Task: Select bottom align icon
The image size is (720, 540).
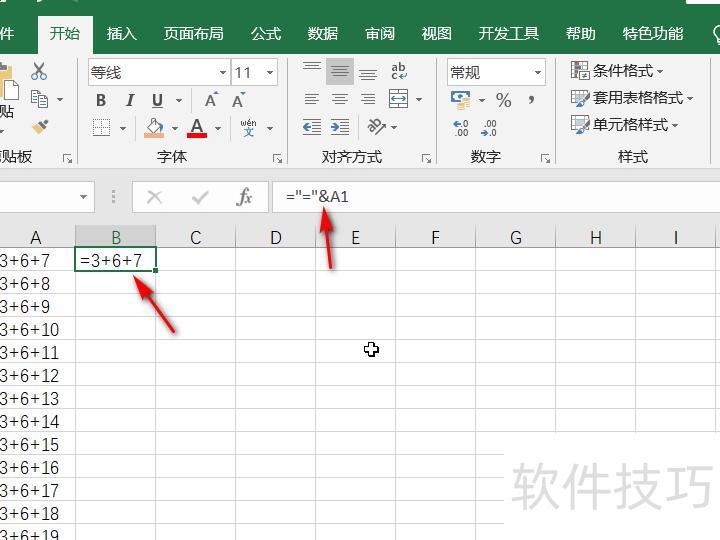Action: (368, 72)
